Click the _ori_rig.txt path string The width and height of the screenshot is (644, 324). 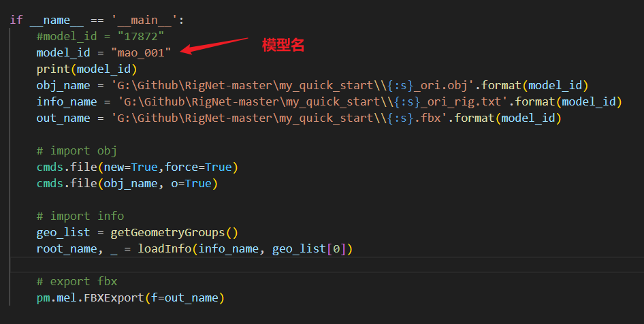(312, 102)
